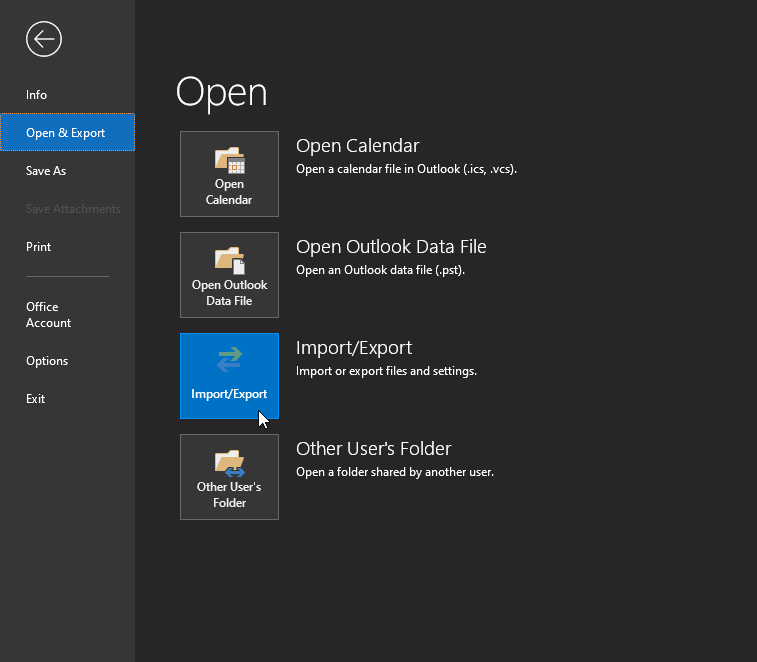Click 'Import or export files and settings' text
The height and width of the screenshot is (662, 757).
click(386, 371)
